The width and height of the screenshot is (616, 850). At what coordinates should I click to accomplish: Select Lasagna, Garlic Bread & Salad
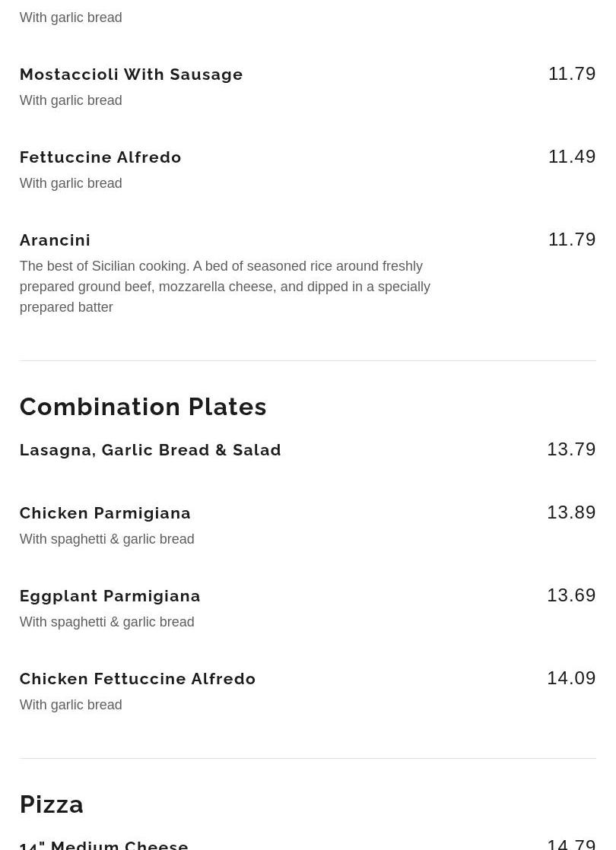pyautogui.click(x=150, y=450)
